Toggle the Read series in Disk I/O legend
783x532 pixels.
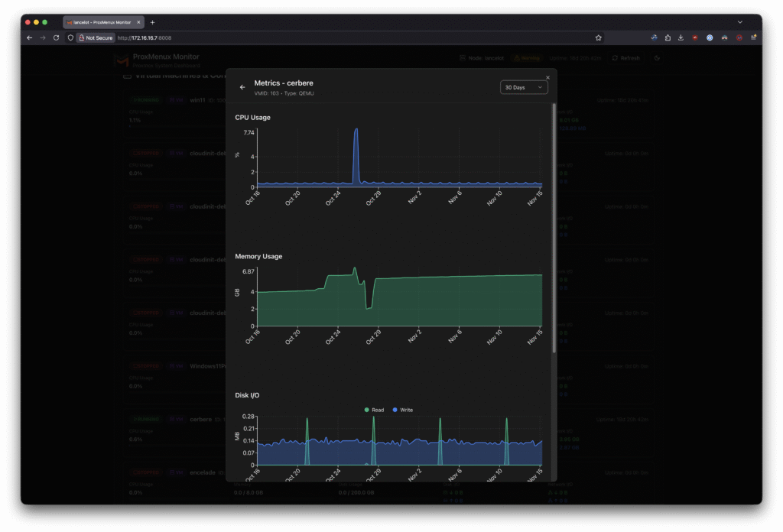click(x=373, y=410)
